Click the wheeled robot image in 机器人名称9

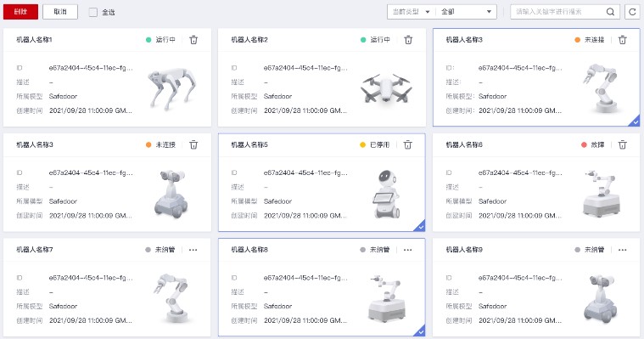click(601, 300)
